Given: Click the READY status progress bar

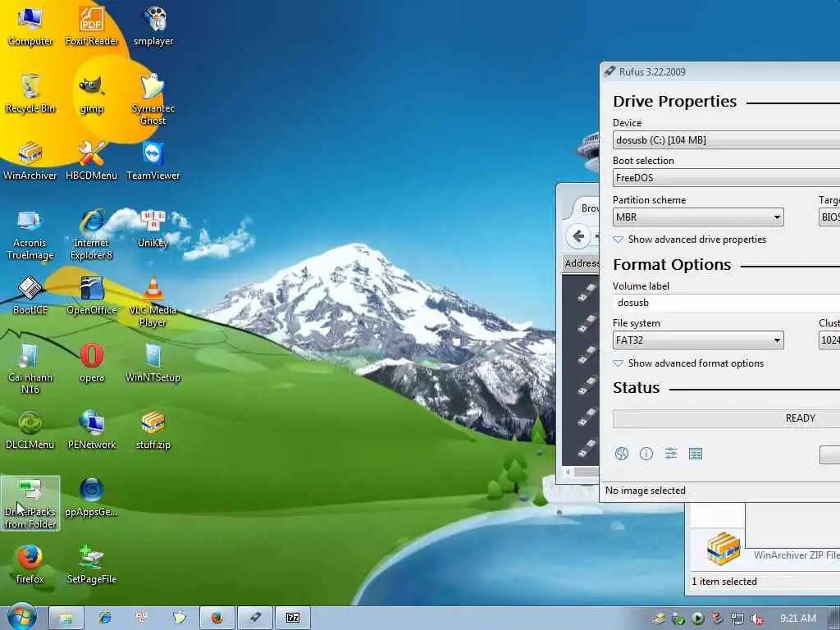Looking at the screenshot, I should [727, 418].
